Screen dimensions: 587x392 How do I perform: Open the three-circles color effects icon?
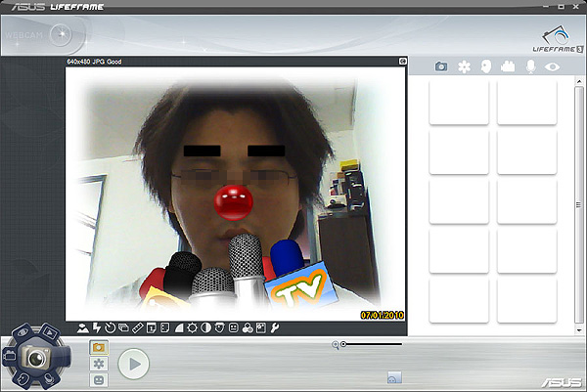click(248, 328)
